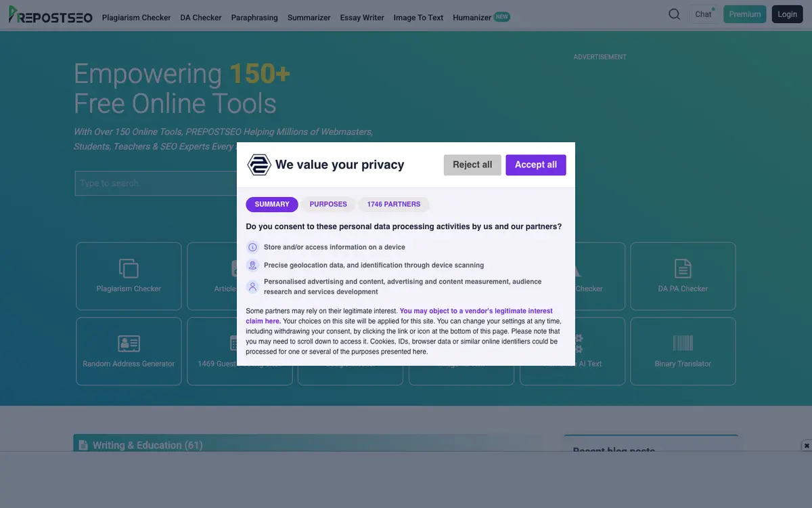This screenshot has height=508, width=812.
Task: Open the Chat button
Action: (704, 14)
